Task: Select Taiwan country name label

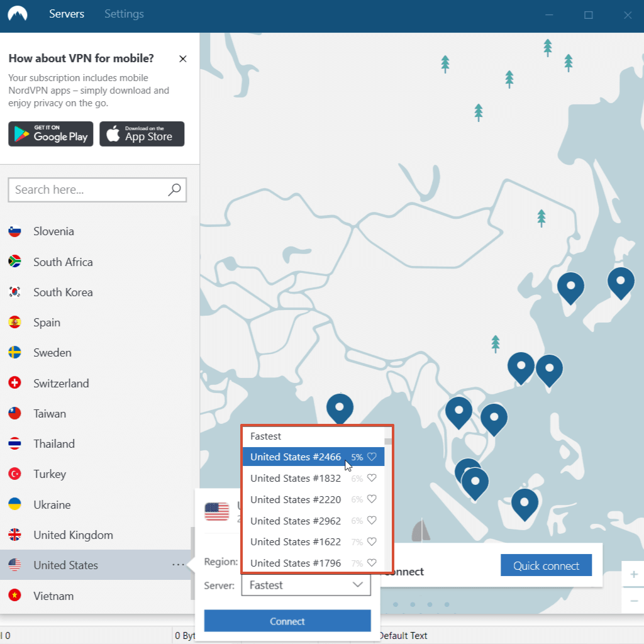Action: 50,413
